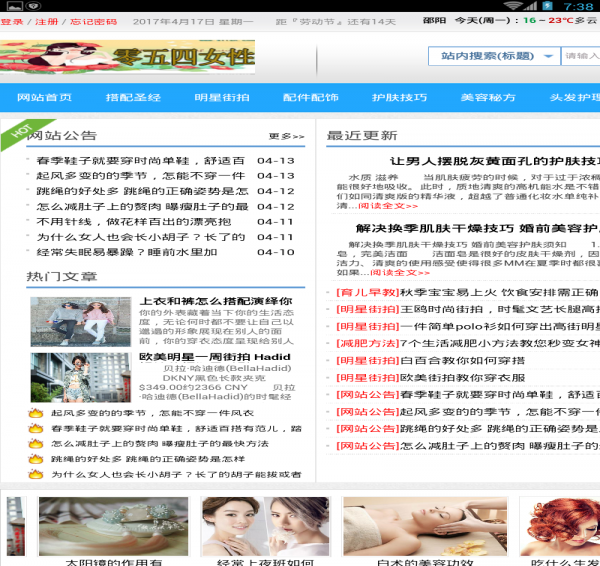Click the 吃什么生发 red-haired woman thumbnail
Screen dimensions: 600x566
click(560, 526)
